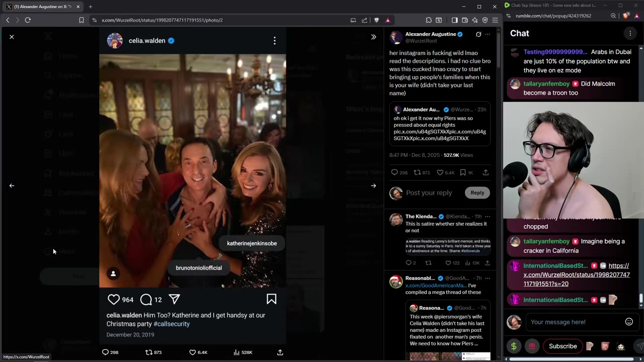Screen dimensions: 644x362
Task: Click the #callsecurity hashtag in the caption
Action: pos(172,324)
